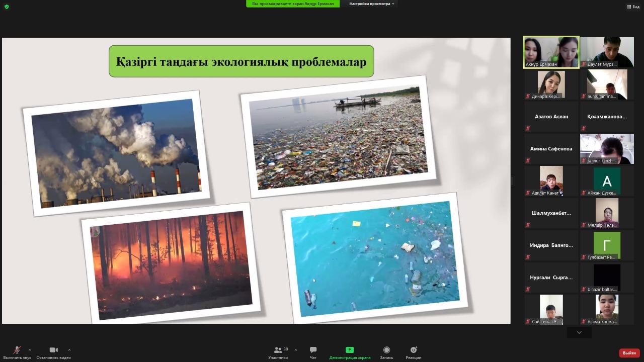The width and height of the screenshot is (644, 362).
Task: Open the Вид layout view menu
Action: click(633, 7)
